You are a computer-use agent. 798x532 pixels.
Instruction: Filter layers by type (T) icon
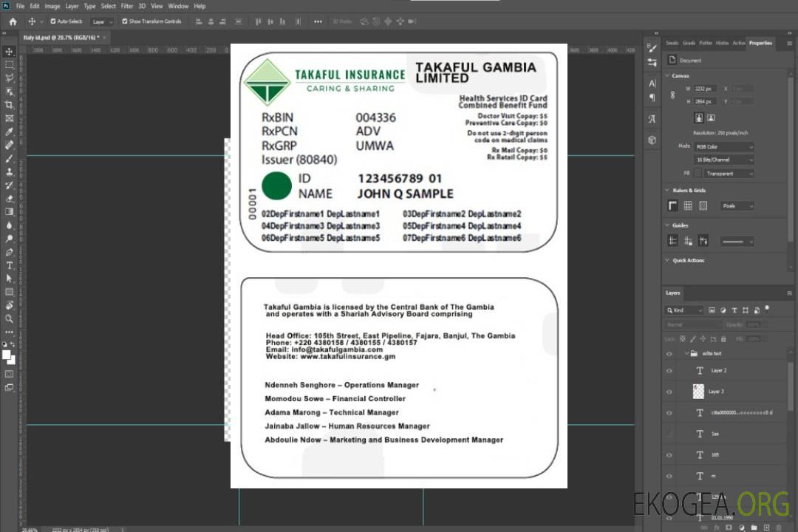coord(734,310)
